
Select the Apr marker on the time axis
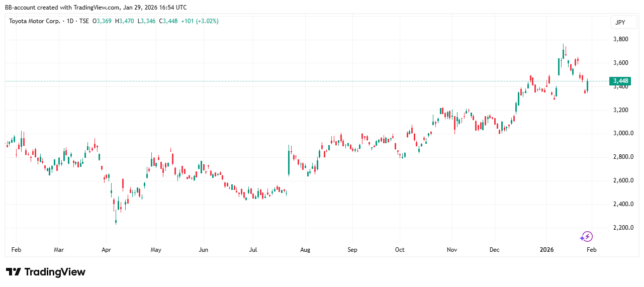(106, 249)
